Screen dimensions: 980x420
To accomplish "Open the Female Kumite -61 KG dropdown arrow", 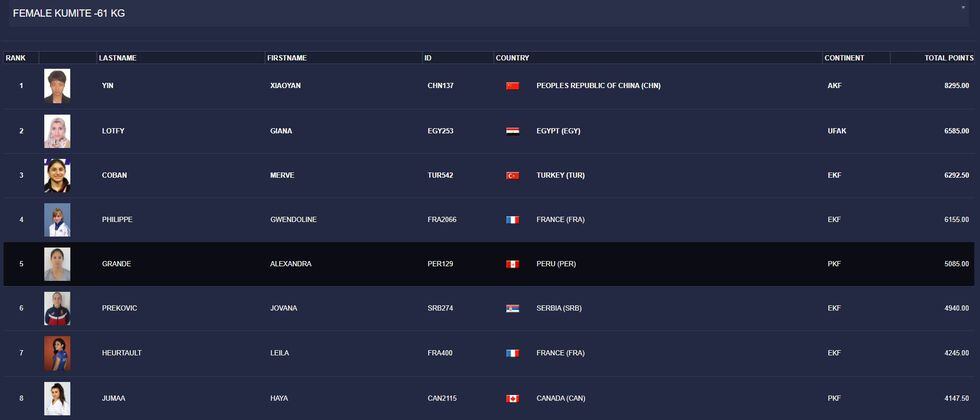I will click(963, 8).
